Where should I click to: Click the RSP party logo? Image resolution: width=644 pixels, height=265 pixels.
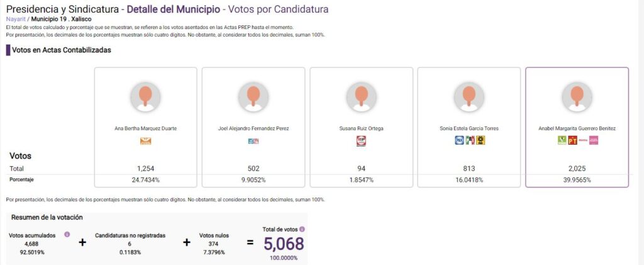[361, 141]
